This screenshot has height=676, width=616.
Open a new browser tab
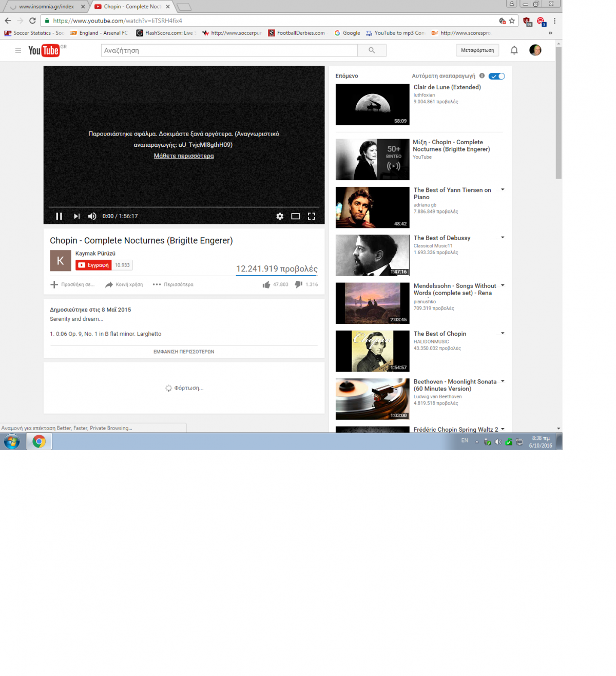click(184, 7)
